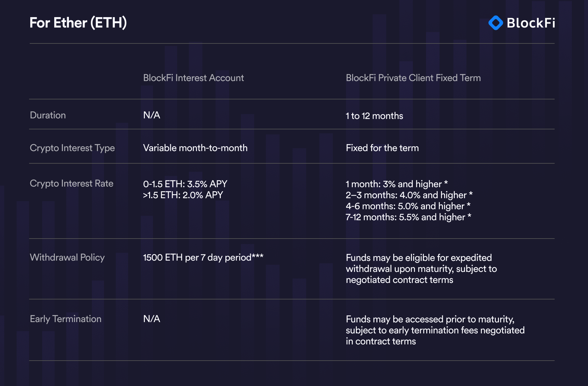Click the BlockFi Private Client Fixed Term header
This screenshot has width=588, height=386.
413,78
